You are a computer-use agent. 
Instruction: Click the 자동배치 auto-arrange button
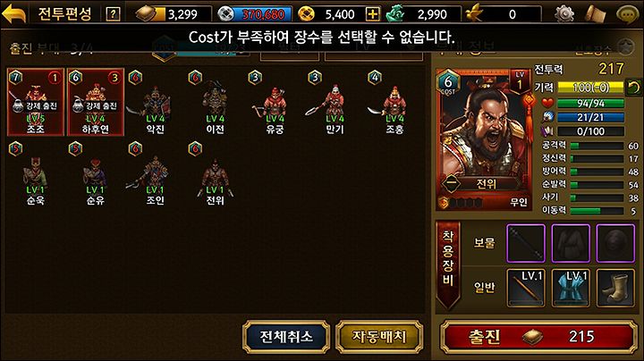point(379,337)
